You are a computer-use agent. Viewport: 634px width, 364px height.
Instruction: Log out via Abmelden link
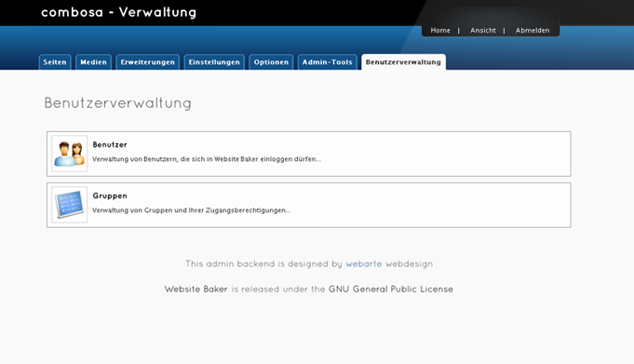click(x=533, y=31)
